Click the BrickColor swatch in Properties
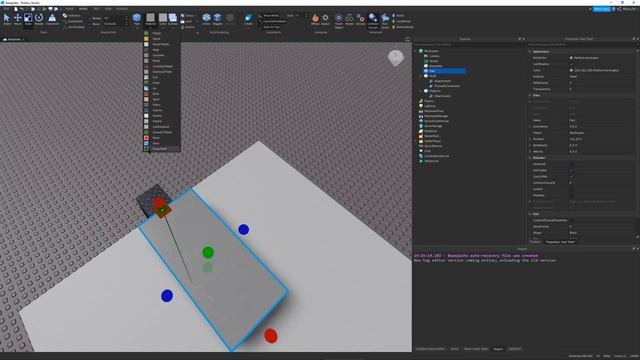The width and height of the screenshot is (640, 360). tap(571, 58)
